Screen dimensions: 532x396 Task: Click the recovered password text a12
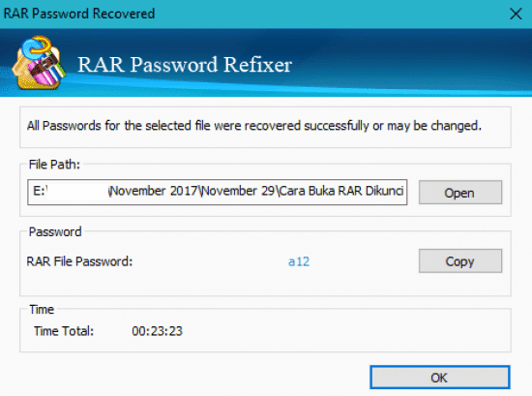[299, 261]
